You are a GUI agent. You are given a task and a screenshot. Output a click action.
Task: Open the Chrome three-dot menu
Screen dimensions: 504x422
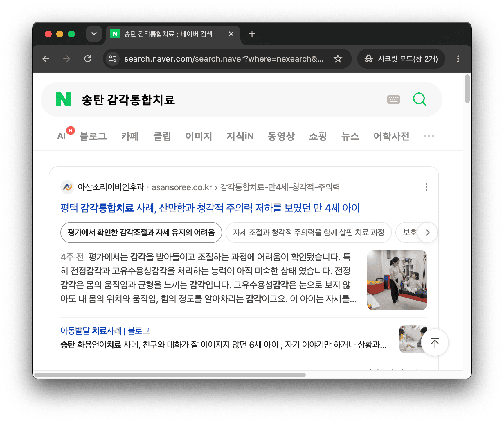point(458,59)
